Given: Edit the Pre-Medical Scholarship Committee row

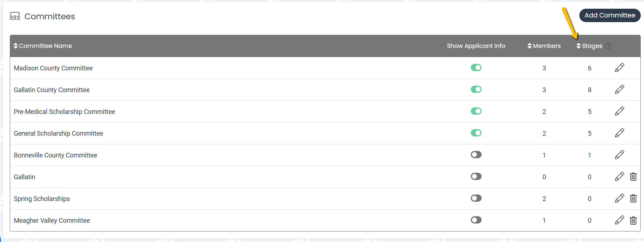Looking at the screenshot, I should click(620, 111).
